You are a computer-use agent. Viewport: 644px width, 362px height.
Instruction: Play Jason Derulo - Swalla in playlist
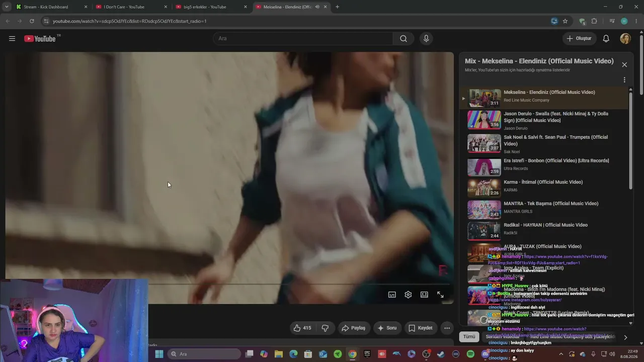tap(544, 120)
